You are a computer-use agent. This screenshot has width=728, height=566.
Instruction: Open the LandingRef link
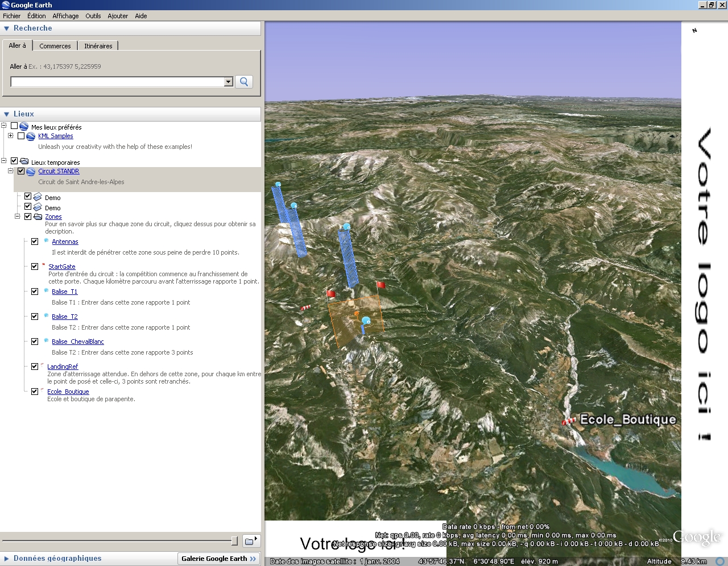click(x=63, y=367)
